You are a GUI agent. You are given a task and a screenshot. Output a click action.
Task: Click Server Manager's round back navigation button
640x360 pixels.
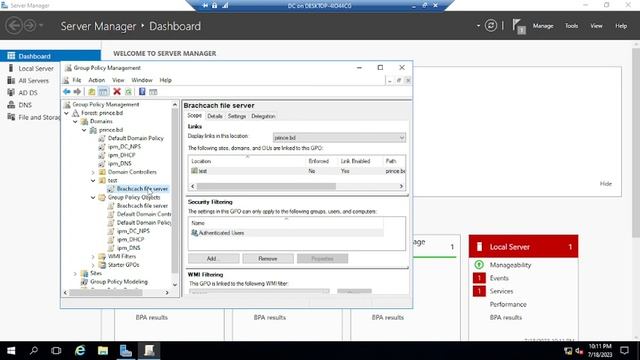point(14,26)
